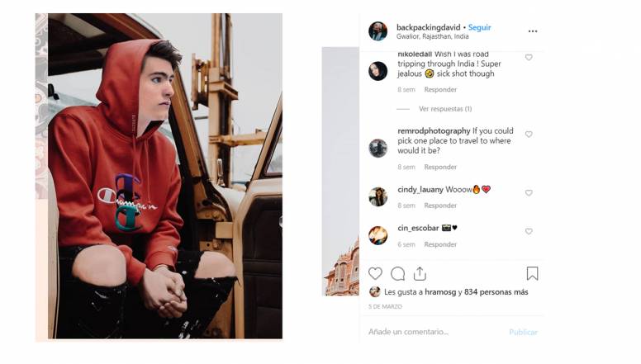Like remrodphotography's comment with its heart
This screenshot has height=364, width=641.
coord(529,135)
